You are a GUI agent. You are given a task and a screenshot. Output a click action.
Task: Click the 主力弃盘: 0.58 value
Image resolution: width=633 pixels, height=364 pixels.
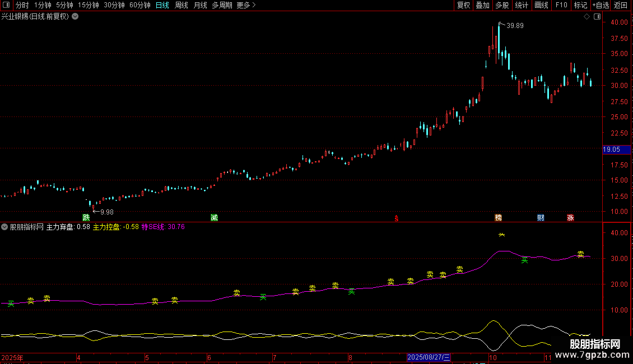click(x=68, y=227)
